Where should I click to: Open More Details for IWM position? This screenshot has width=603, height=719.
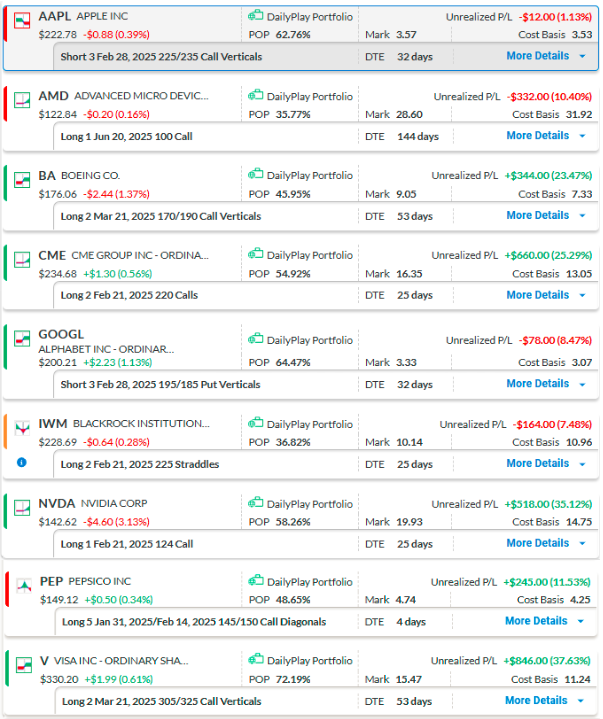tap(537, 464)
